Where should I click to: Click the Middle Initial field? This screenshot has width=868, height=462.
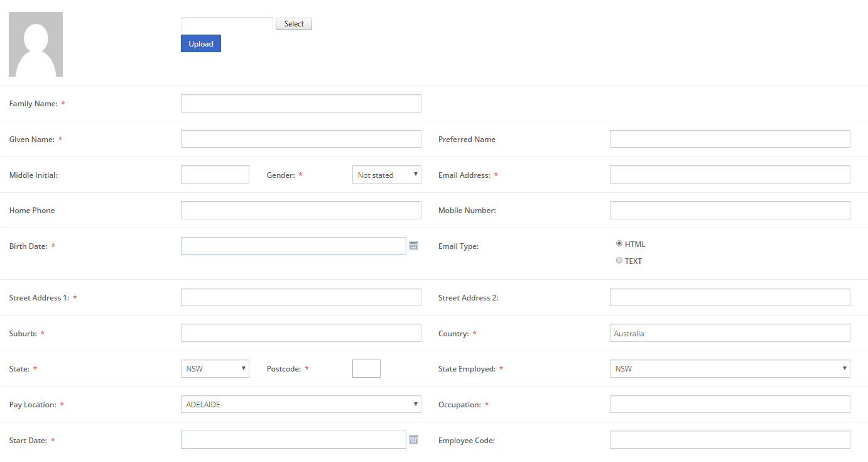click(215, 175)
